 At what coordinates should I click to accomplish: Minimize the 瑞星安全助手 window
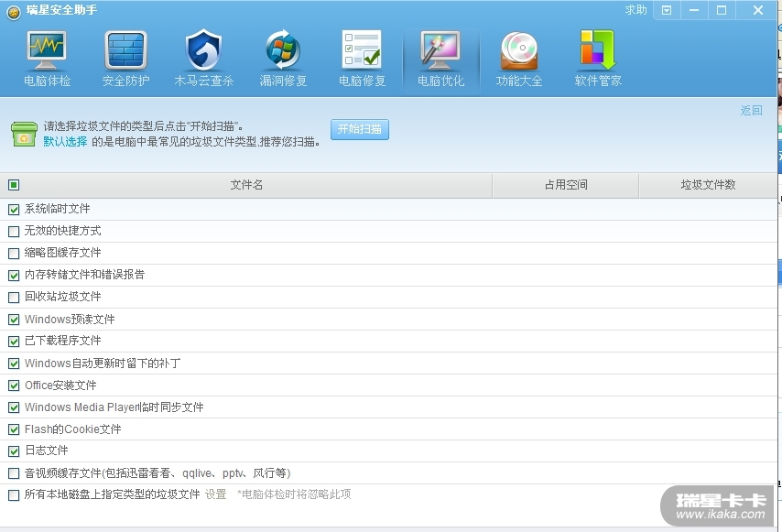694,10
